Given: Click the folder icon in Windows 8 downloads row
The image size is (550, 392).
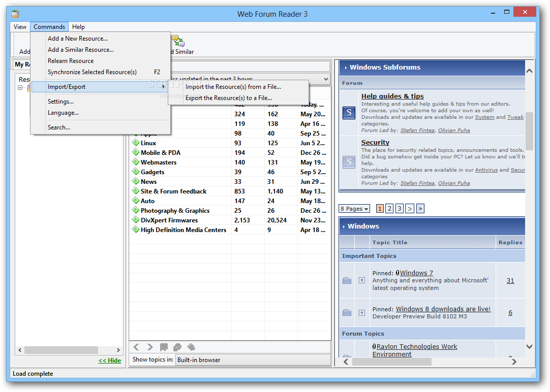Looking at the screenshot, I should coord(347,312).
